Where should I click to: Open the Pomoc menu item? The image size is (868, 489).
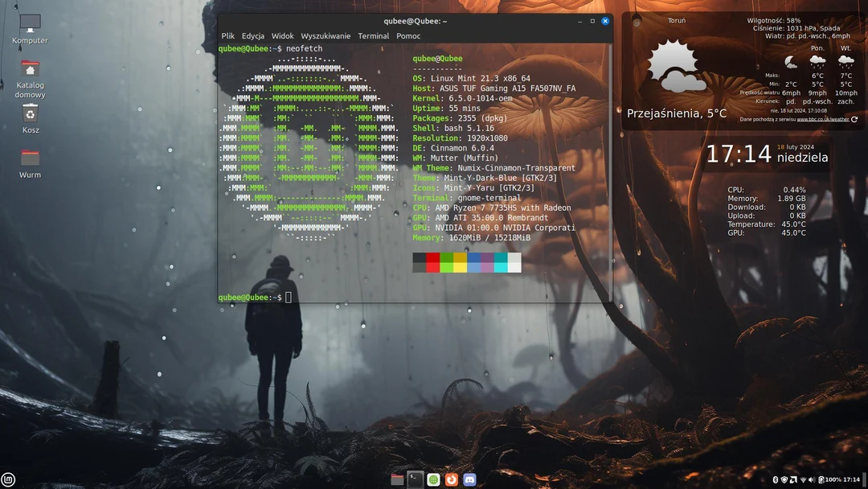(x=407, y=35)
